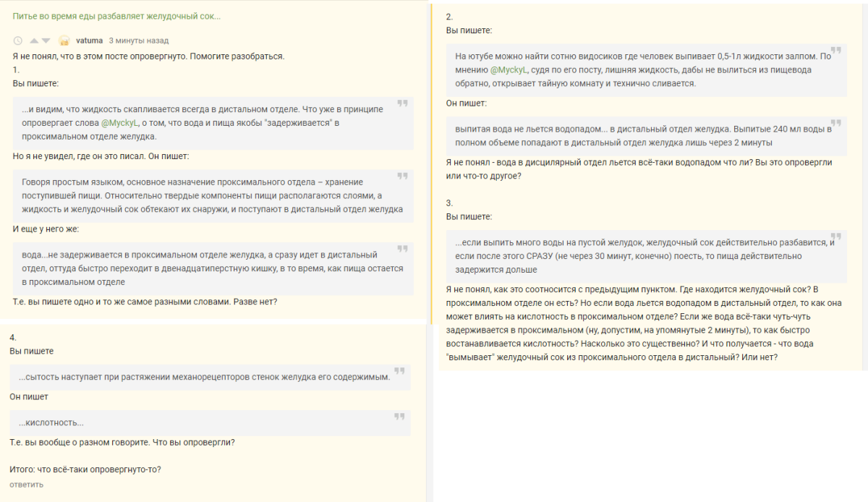Viewport: 868px width, 502px height.
Task: Click quote mark icon of "На ютубе можно найти" block
Action: (x=835, y=51)
